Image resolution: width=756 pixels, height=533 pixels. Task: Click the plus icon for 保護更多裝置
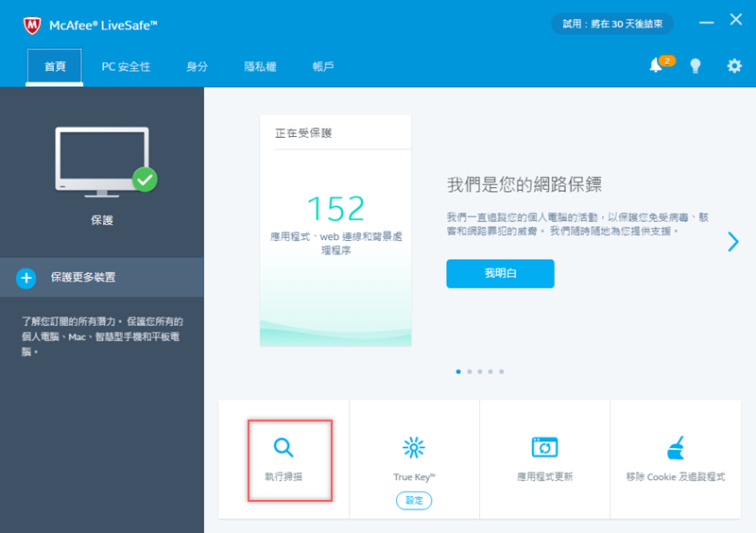point(26,279)
